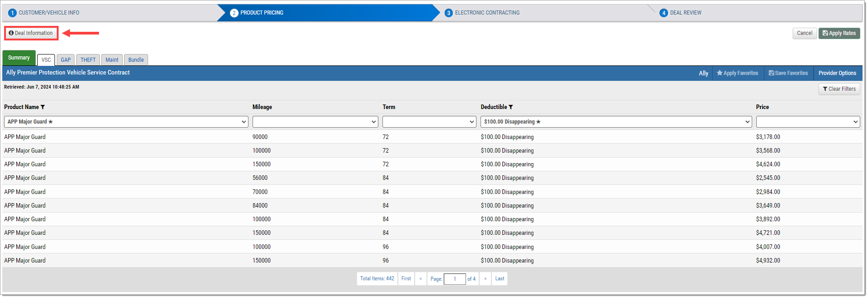
Task: Select the Bundle tab
Action: point(136,60)
